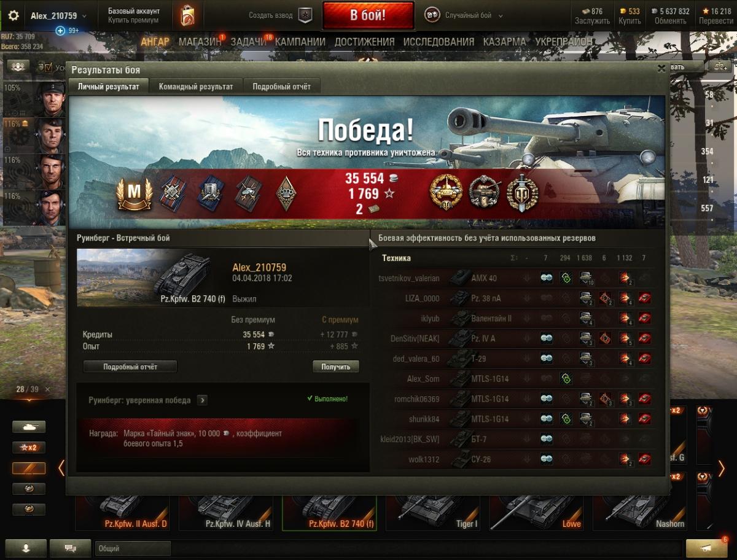Open contacts list button at bottom left

click(26, 547)
